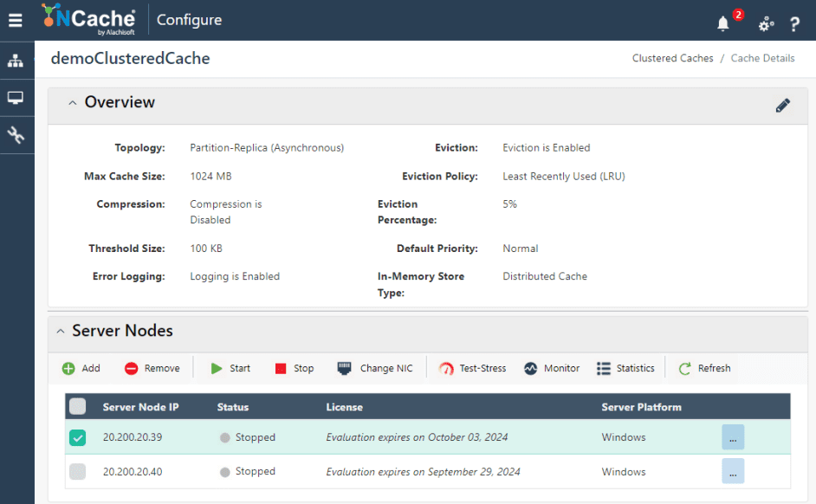Open cluster topology sidebar icon
The width and height of the screenshot is (816, 504).
(16, 61)
